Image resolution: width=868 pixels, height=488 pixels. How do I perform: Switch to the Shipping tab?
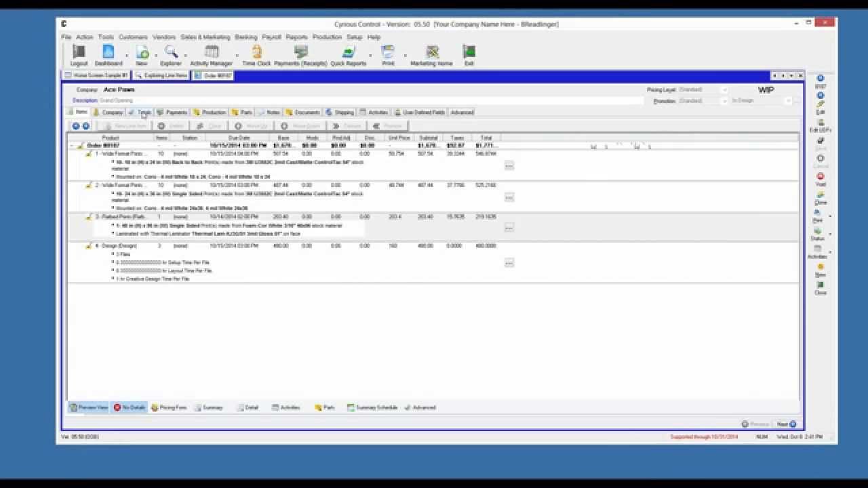339,113
